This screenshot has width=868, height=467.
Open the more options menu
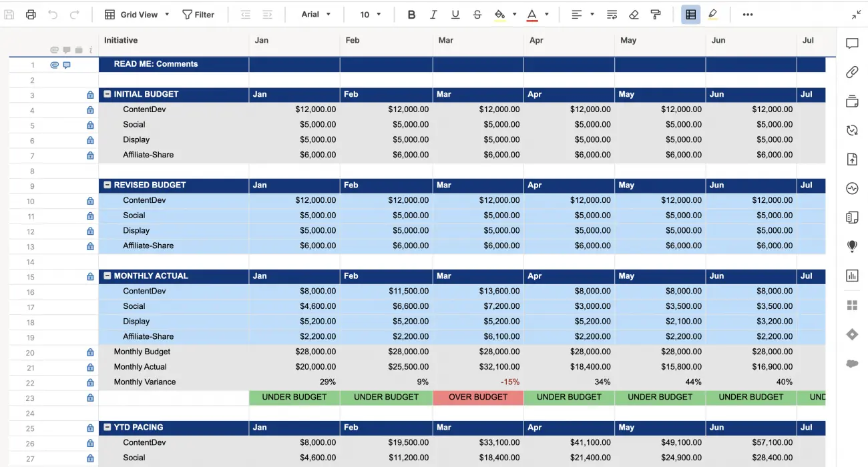[x=747, y=14]
